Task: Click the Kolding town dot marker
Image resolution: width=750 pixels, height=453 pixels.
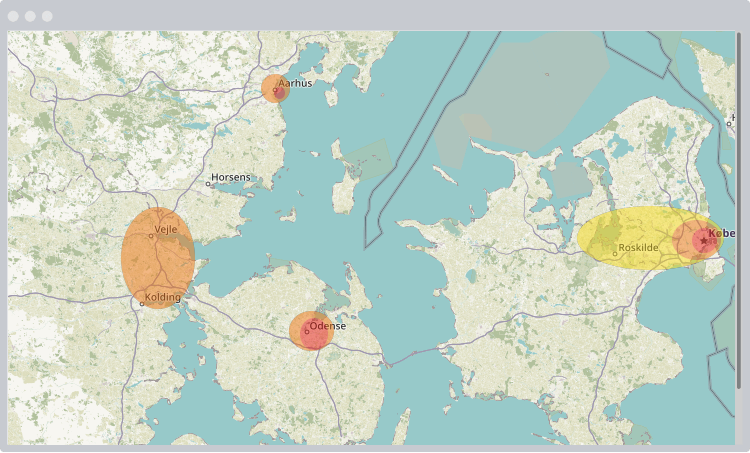Action: 142,304
